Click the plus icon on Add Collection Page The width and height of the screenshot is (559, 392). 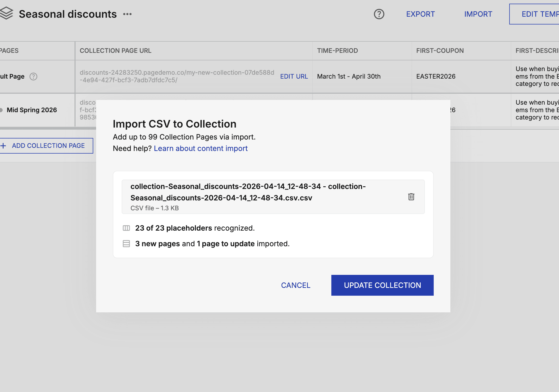pos(4,146)
